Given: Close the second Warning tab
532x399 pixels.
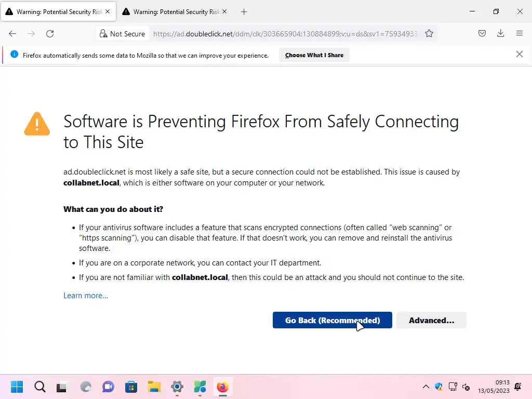Looking at the screenshot, I should tap(224, 11).
